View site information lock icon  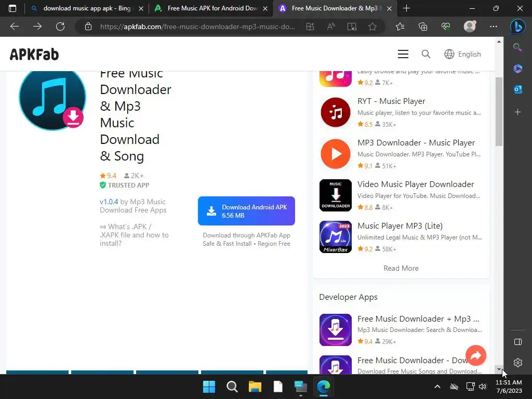click(88, 26)
